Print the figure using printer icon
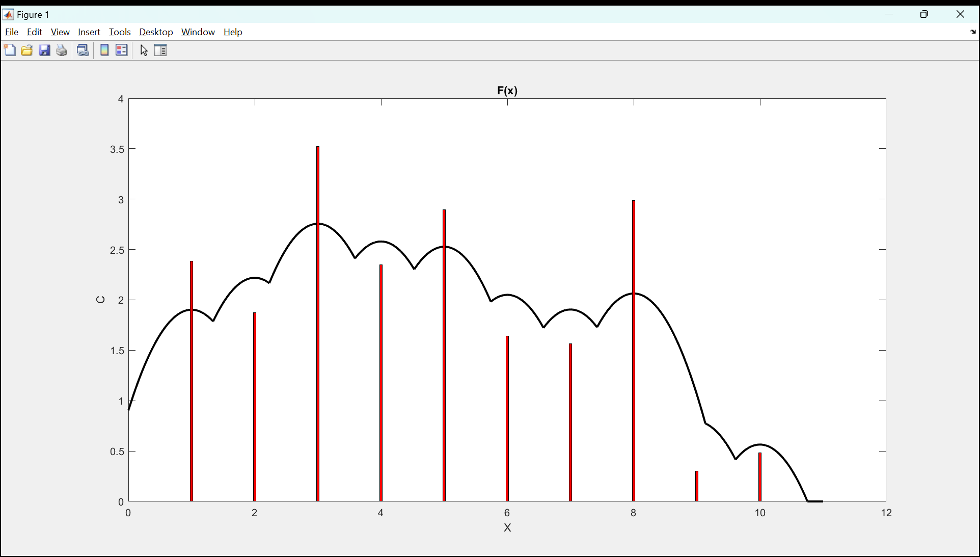 (62, 50)
